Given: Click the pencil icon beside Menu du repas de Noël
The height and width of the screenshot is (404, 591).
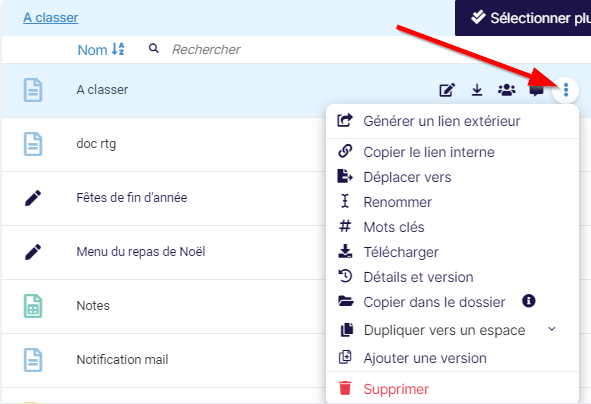Looking at the screenshot, I should pos(33,252).
